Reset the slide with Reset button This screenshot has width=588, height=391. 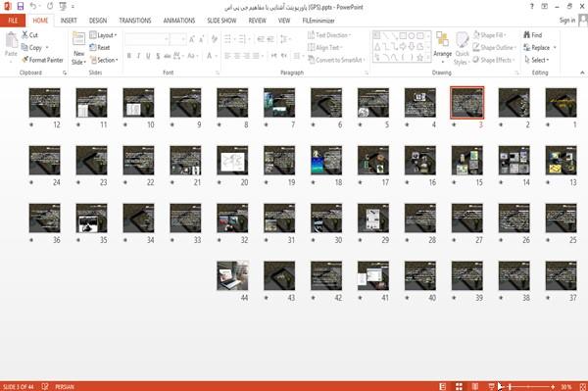(x=100, y=47)
